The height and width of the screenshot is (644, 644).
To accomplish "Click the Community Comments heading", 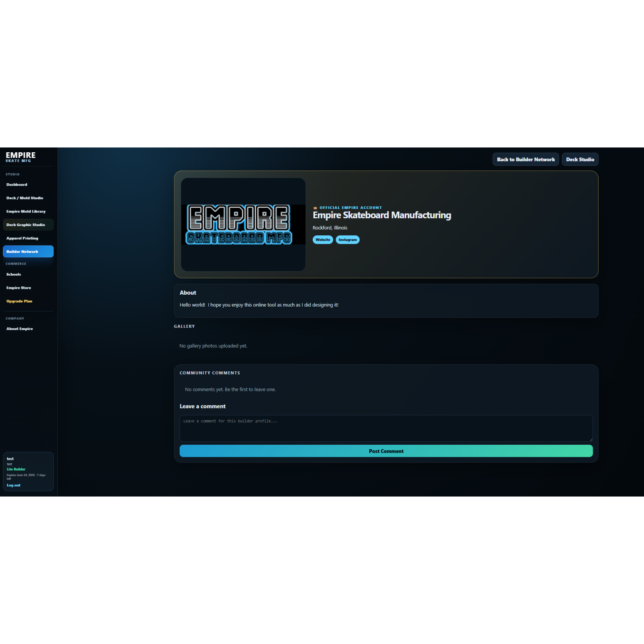I will tap(210, 373).
